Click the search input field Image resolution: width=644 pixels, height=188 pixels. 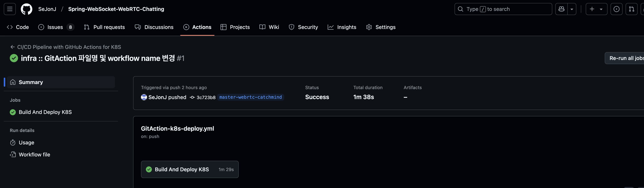pos(503,9)
